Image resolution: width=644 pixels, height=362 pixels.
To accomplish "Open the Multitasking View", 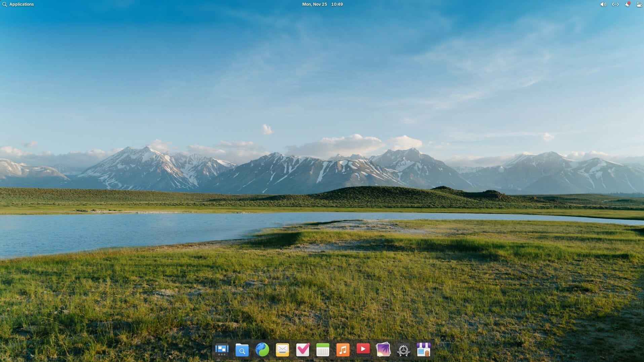I will click(222, 350).
